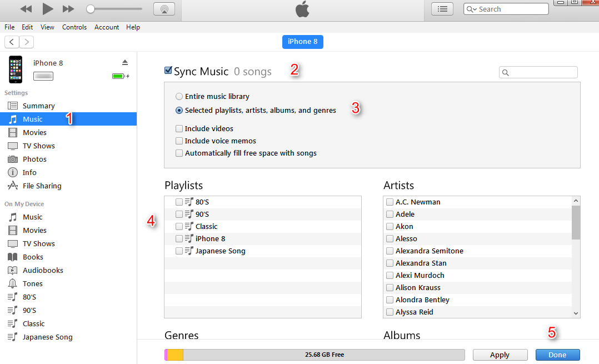
Task: Check the Classic playlist checkbox
Action: 179,227
